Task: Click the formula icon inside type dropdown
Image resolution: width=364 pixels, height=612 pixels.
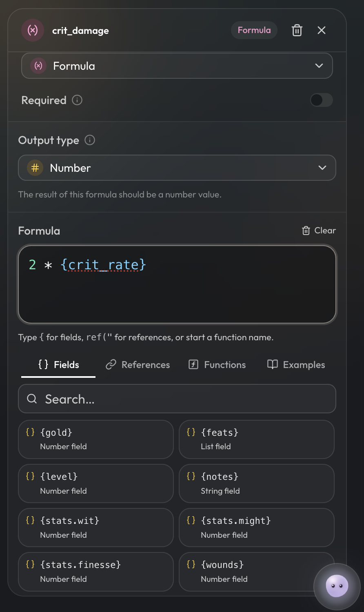Action: point(38,66)
